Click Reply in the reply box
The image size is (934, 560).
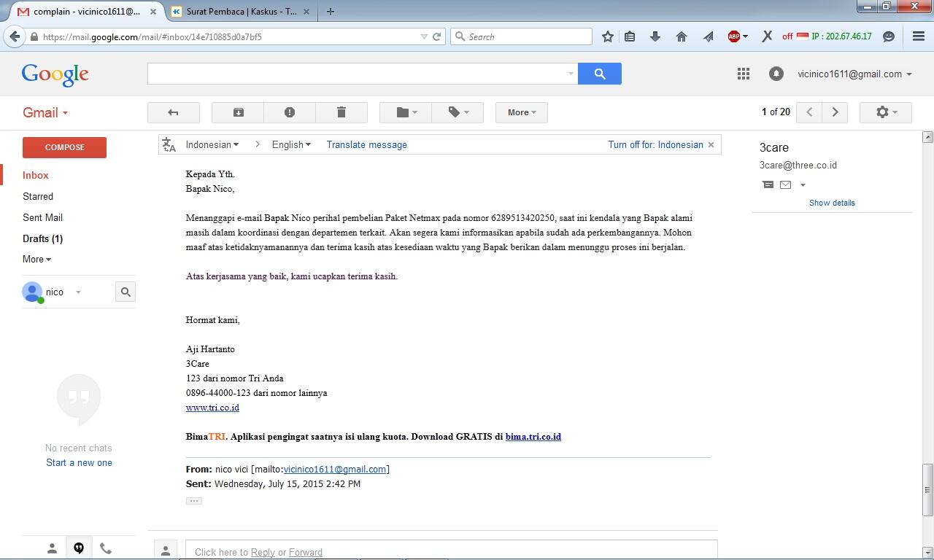(x=263, y=552)
